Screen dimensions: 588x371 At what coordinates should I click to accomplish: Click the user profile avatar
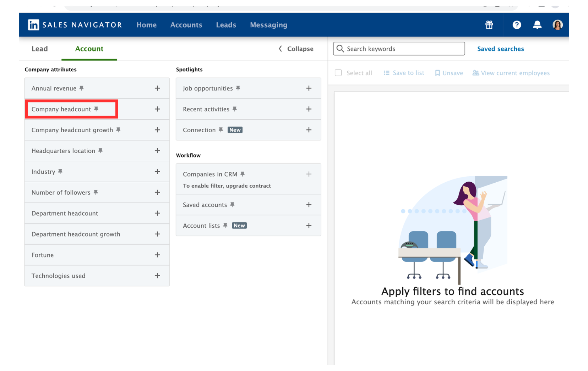(557, 25)
